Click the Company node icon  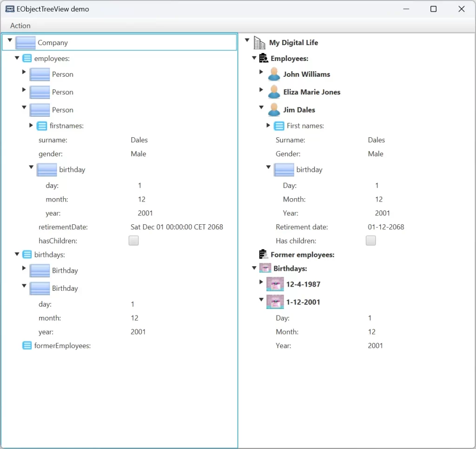pyautogui.click(x=26, y=42)
